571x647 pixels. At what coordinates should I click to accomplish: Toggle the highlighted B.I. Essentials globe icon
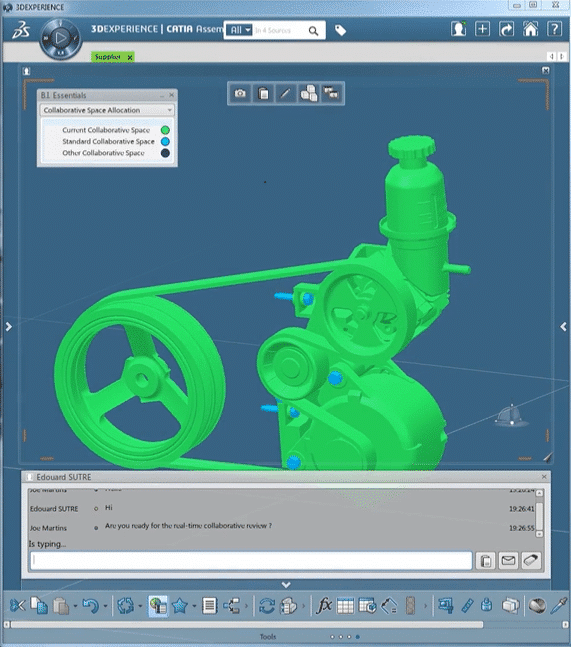(x=158, y=606)
